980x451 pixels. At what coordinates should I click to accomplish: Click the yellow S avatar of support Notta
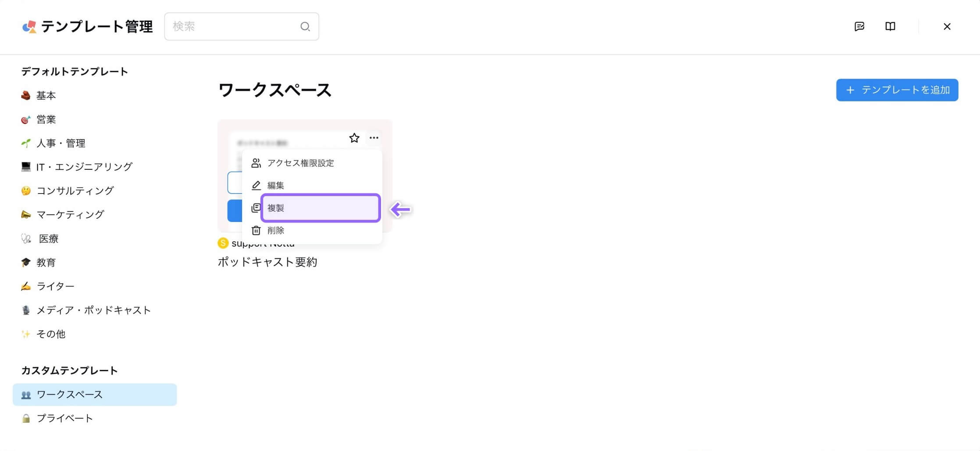point(223,243)
